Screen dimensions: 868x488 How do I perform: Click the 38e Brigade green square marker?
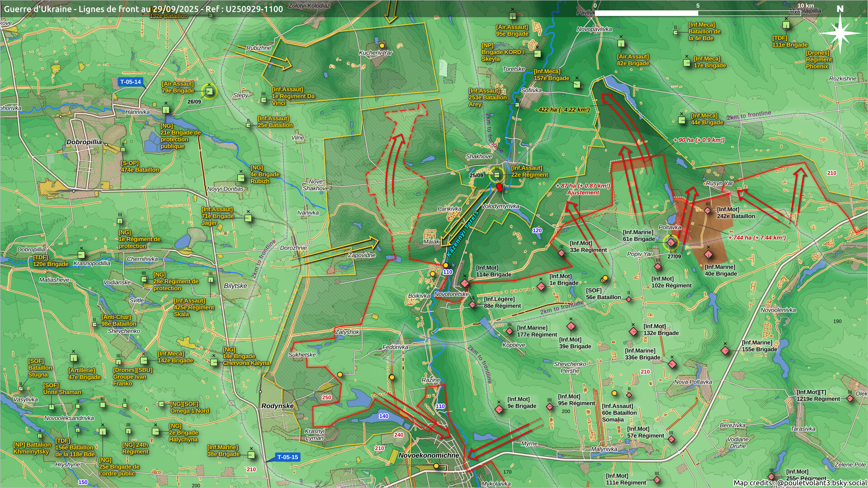pyautogui.click(x=251, y=455)
